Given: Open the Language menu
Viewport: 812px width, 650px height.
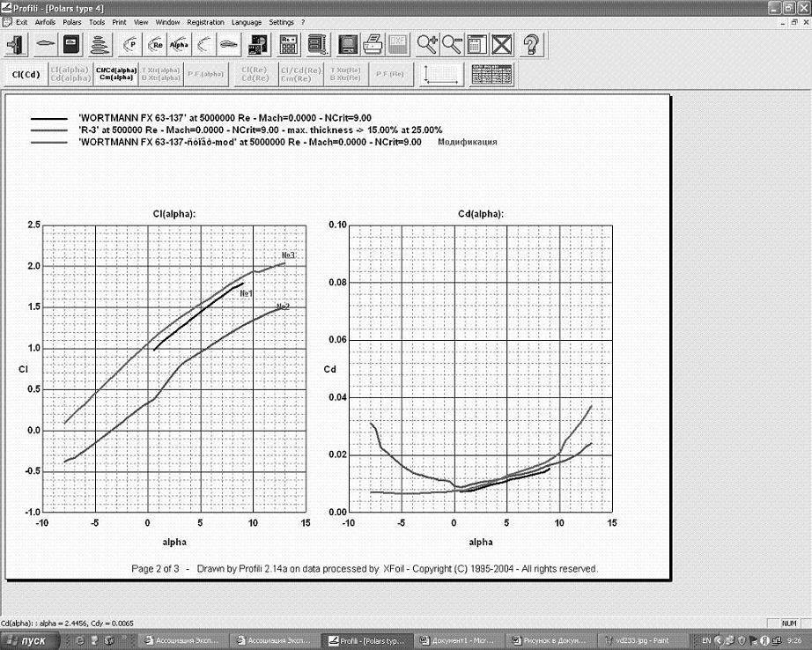Looking at the screenshot, I should 247,22.
